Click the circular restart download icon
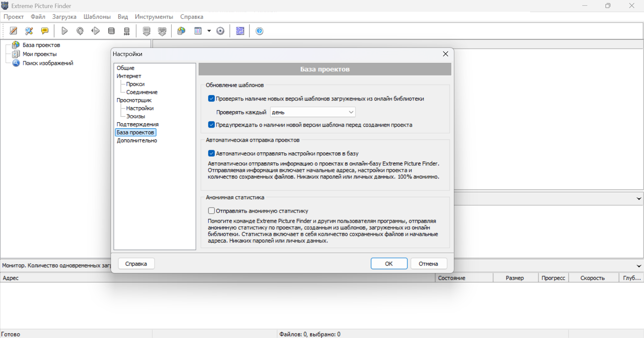The width and height of the screenshot is (644, 338). pyautogui.click(x=80, y=31)
